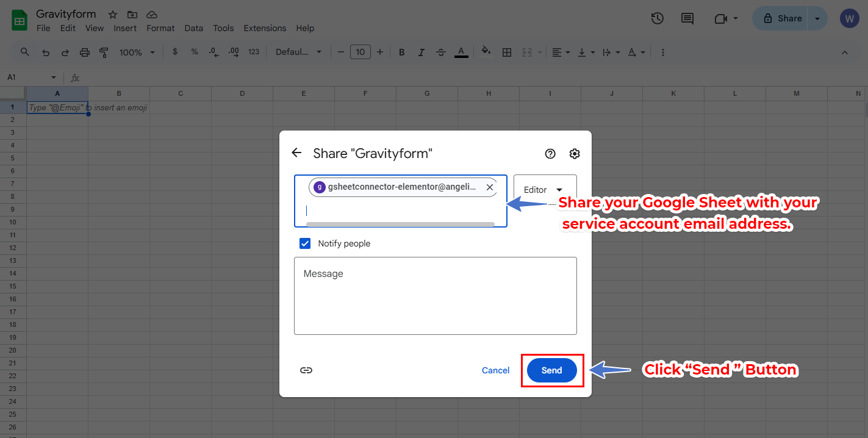Viewport: 868px width, 438px height.
Task: Click Cancel in Share dialog
Action: coord(496,370)
